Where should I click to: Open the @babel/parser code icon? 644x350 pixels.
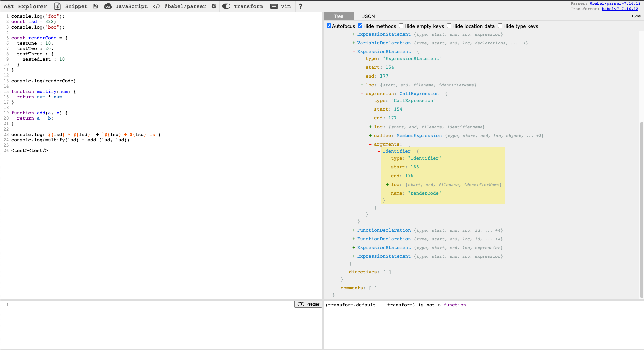(x=156, y=6)
